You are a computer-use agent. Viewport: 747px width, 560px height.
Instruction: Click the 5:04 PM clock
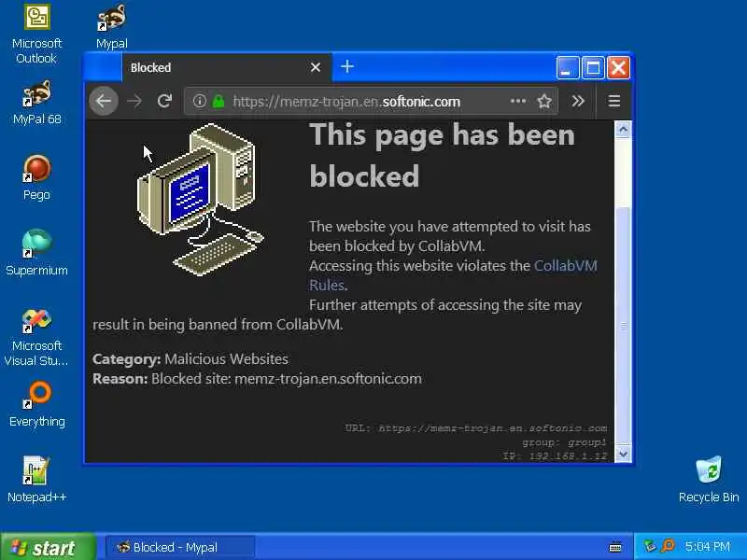[708, 546]
